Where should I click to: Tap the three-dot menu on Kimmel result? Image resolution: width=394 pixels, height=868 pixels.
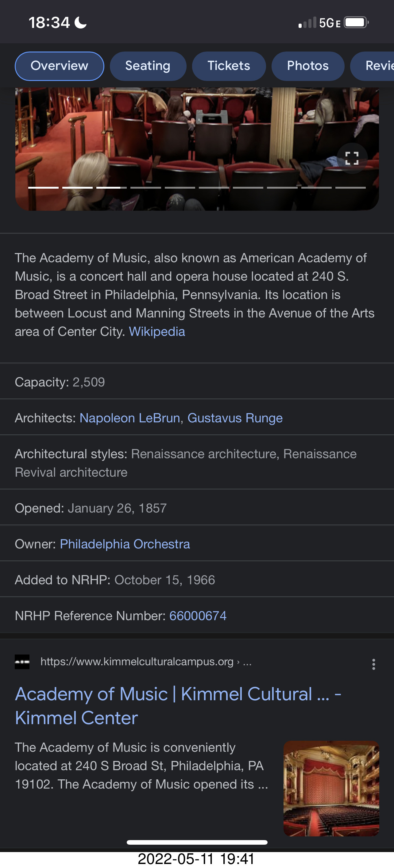coord(373,664)
